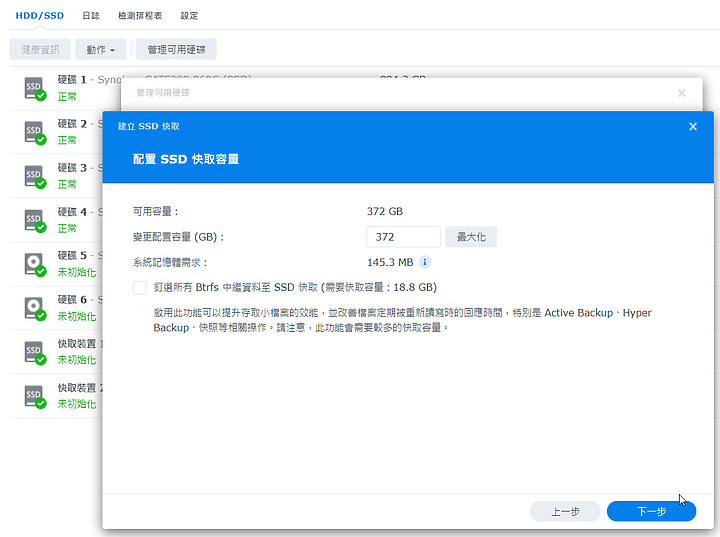
Task: Click the 硬碟 1 SSD drive icon
Action: click(35, 88)
